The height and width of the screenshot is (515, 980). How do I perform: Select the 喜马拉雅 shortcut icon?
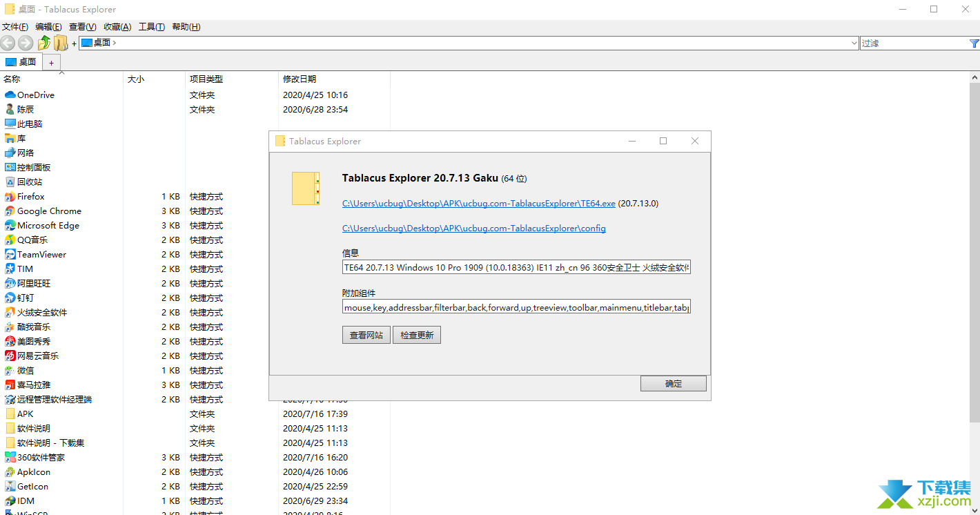tap(10, 385)
